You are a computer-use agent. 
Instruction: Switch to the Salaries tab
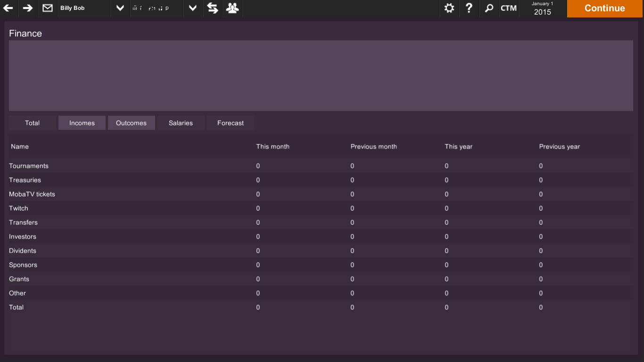[181, 123]
